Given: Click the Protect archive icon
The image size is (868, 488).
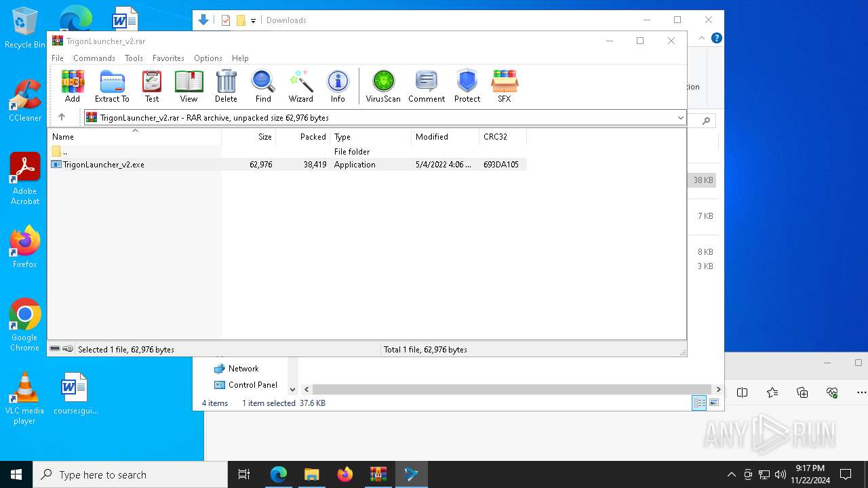Looking at the screenshot, I should (x=467, y=86).
